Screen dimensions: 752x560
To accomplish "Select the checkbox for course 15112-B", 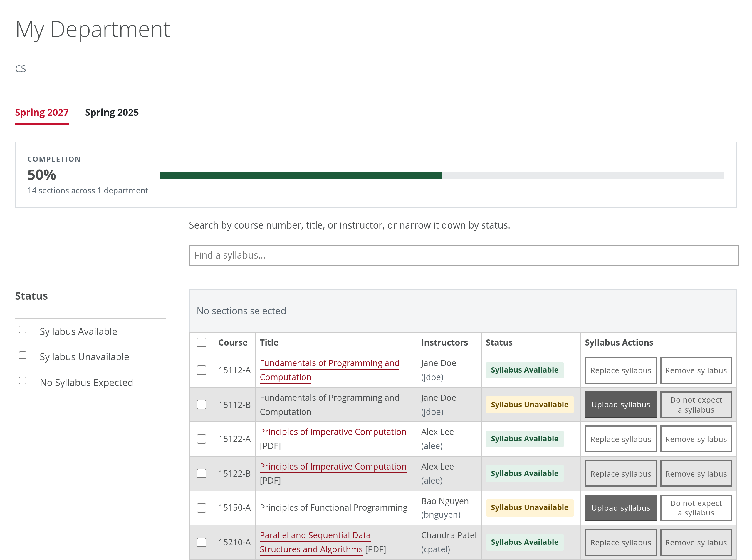I will pyautogui.click(x=202, y=405).
